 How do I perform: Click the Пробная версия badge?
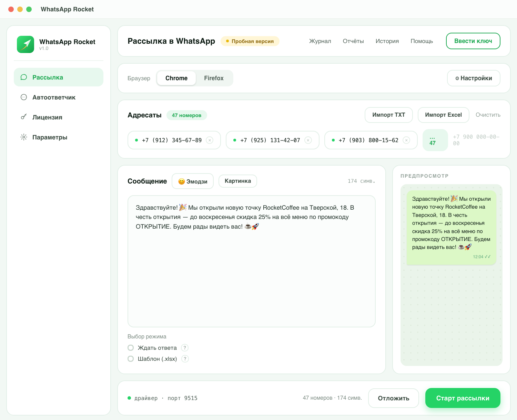(x=250, y=41)
